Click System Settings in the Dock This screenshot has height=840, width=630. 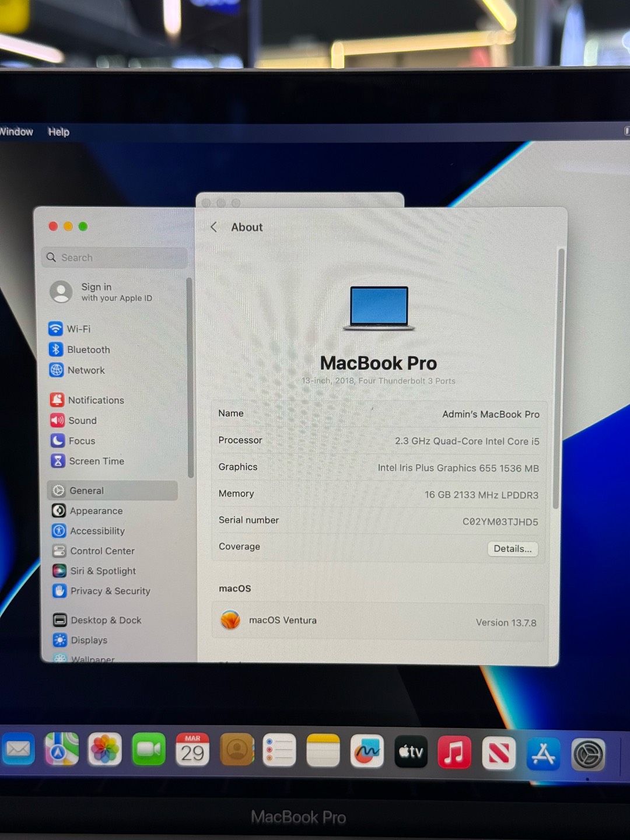(x=588, y=755)
